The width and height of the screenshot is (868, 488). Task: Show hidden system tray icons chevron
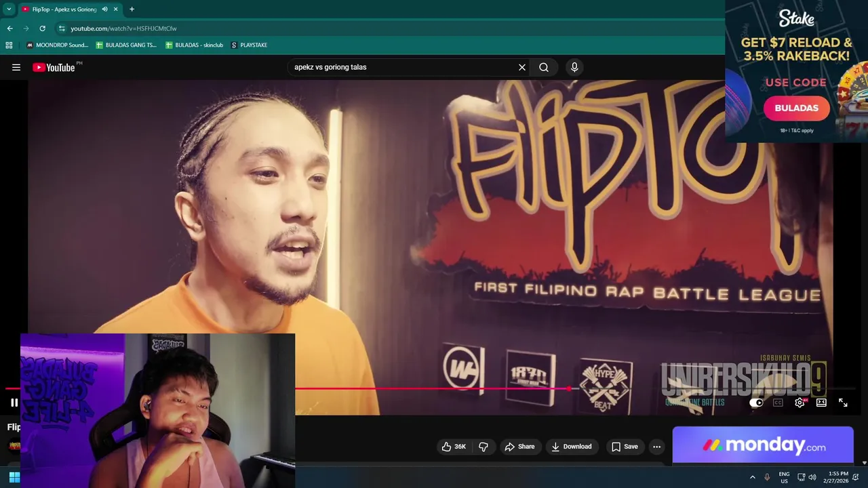(x=752, y=477)
